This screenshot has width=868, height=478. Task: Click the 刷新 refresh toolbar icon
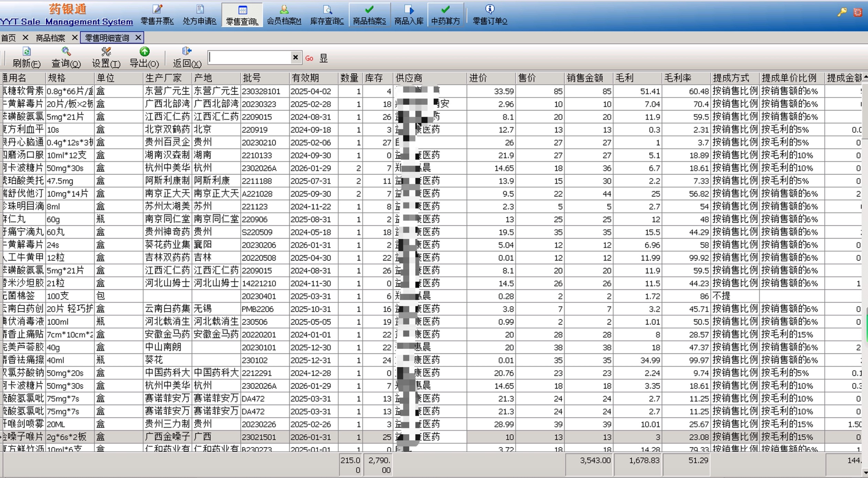tap(27, 57)
